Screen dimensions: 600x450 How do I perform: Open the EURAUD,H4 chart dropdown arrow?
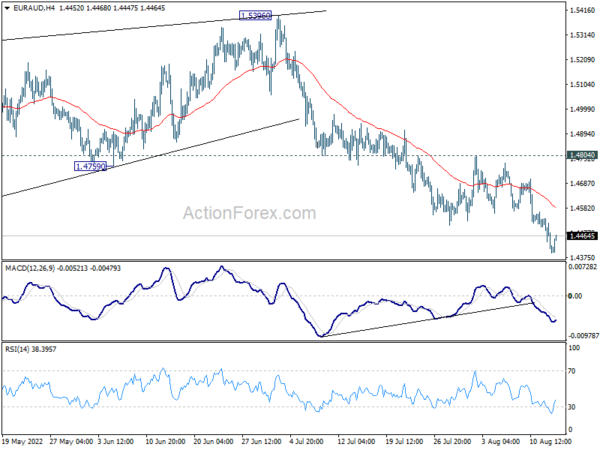7,8
